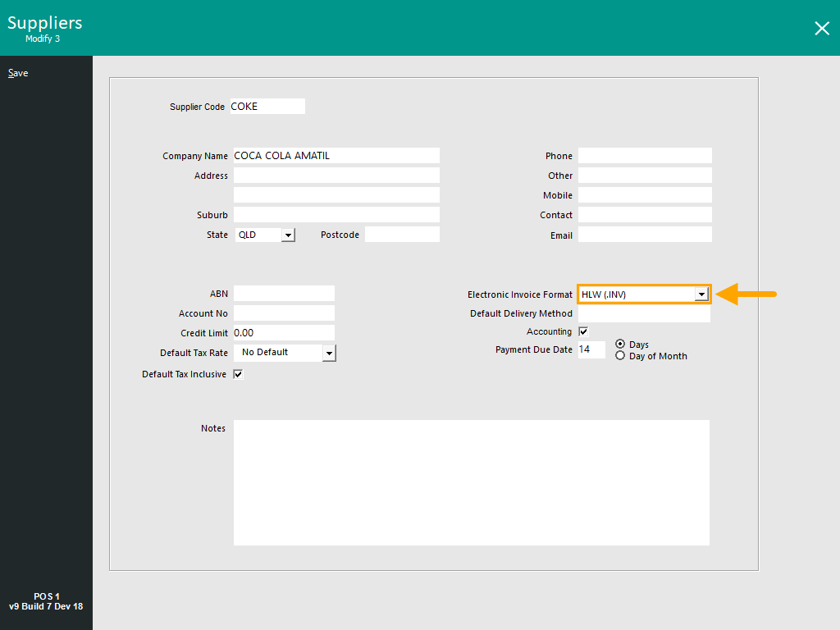
Task: Uncheck Default Tax Inclusive checkbox
Action: (x=239, y=375)
